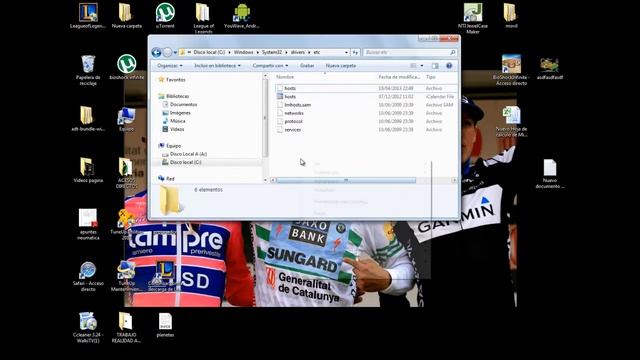640x360 pixels.
Task: Launch uTorrent from the desktop
Action: [165, 16]
